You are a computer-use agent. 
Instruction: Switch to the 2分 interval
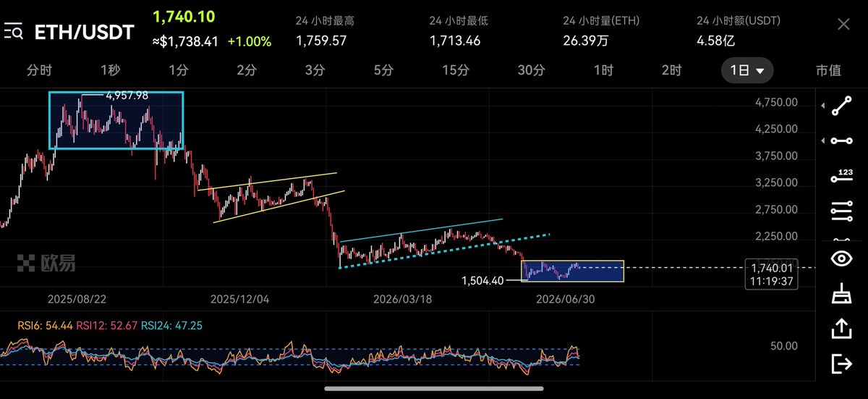coord(246,70)
